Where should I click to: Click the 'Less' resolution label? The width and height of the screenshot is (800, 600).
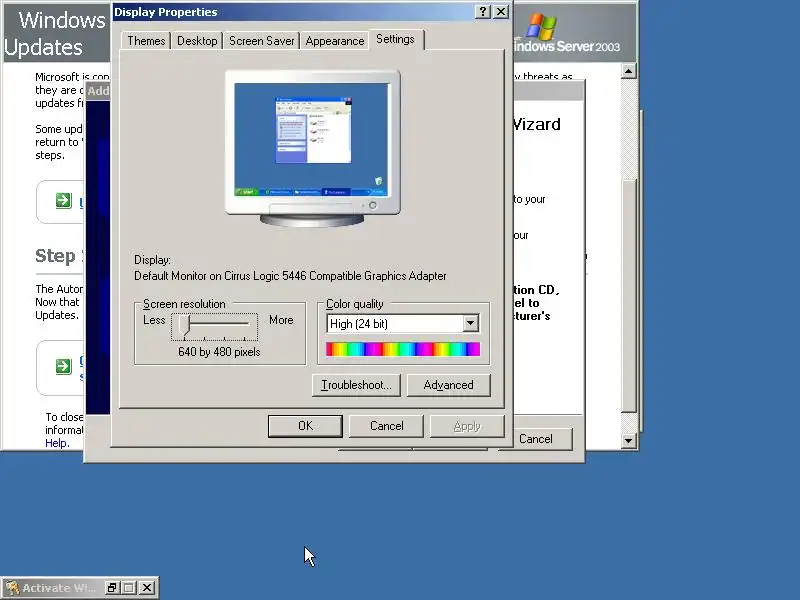tap(154, 320)
